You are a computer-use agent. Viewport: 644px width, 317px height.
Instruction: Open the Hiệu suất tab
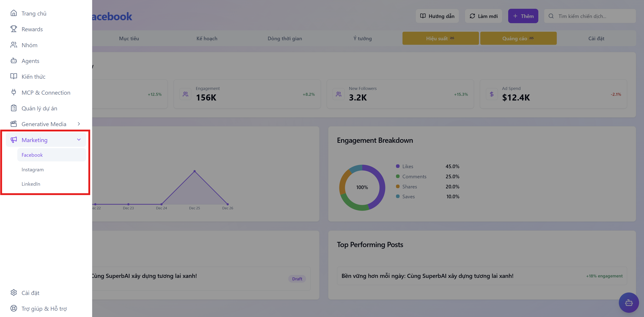441,38
